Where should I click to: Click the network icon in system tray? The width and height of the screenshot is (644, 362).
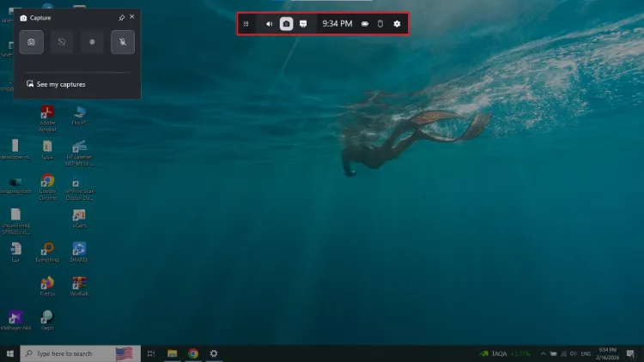point(563,353)
